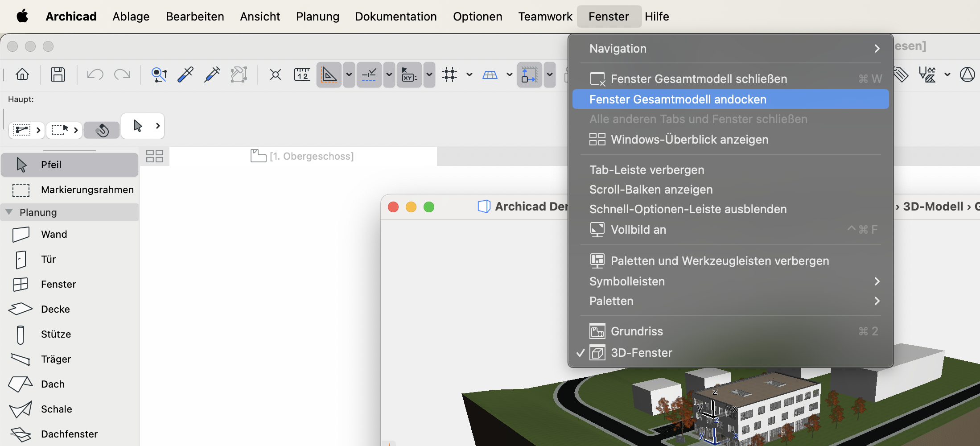
Task: Select the Stütze column tool
Action: pos(70,334)
